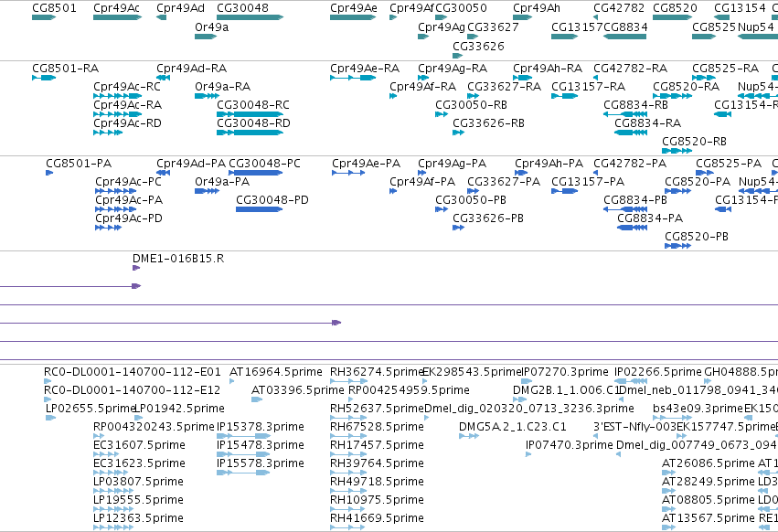778x532 pixels.
Task: Select the CG30050-RB transcript
Action: coord(442,114)
